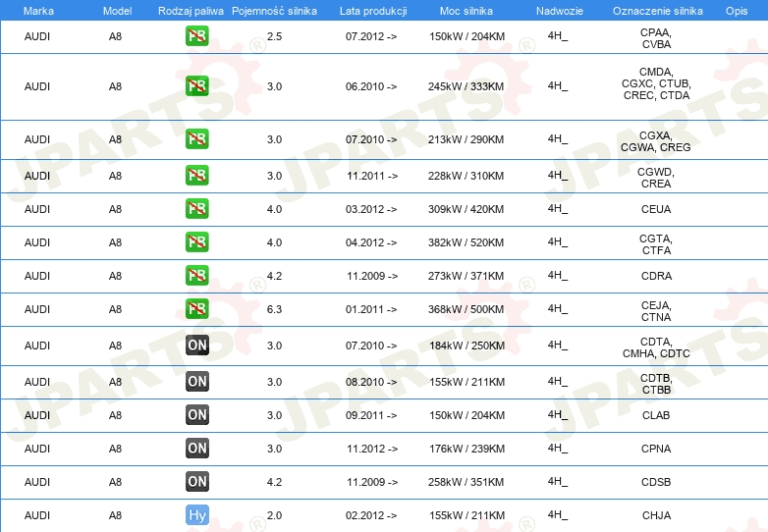
Task: Click the Model column header
Action: [x=117, y=11]
